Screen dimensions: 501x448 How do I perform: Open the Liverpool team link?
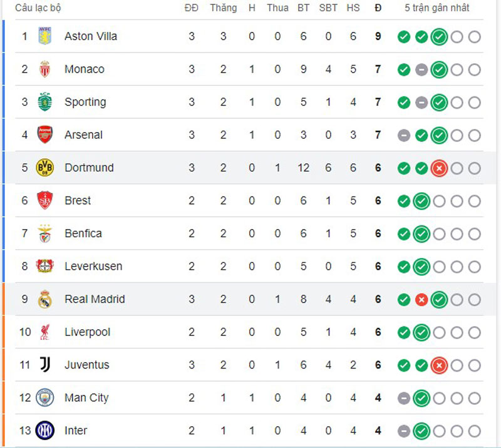87,332
